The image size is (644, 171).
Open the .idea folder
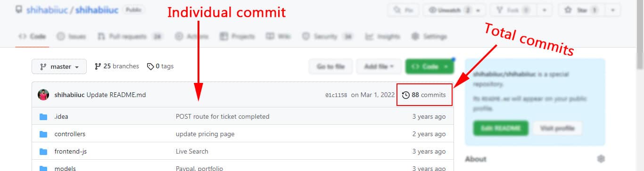point(61,116)
